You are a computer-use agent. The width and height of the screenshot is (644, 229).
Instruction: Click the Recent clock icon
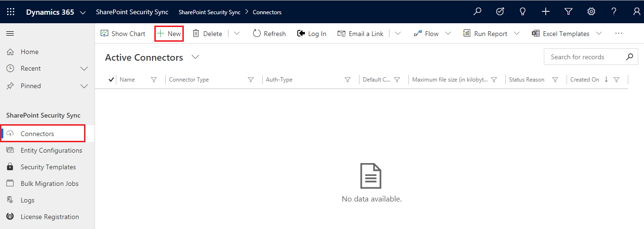pyautogui.click(x=10, y=68)
